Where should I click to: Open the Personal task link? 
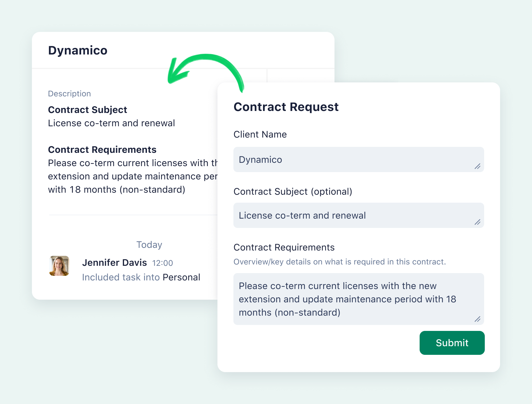point(182,277)
